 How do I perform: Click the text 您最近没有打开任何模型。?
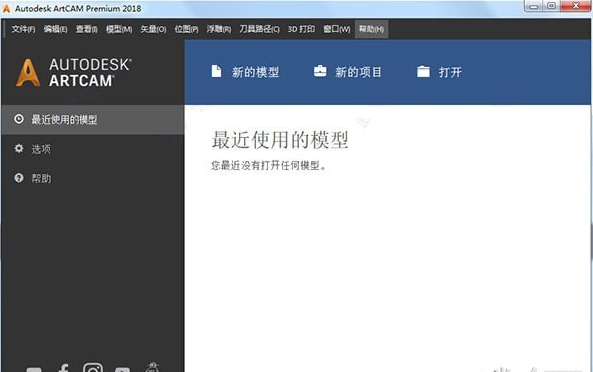269,165
